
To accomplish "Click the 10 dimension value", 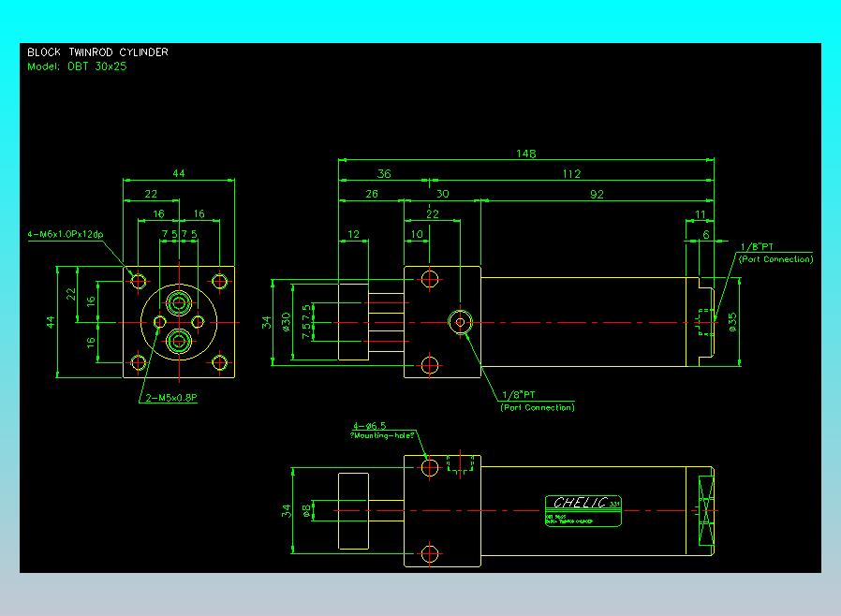I will 417,234.
